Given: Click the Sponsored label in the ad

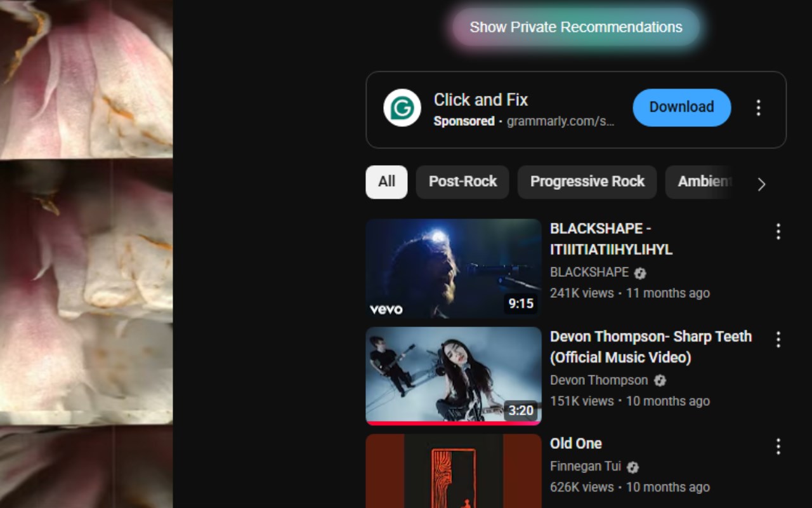Looking at the screenshot, I should (x=464, y=121).
